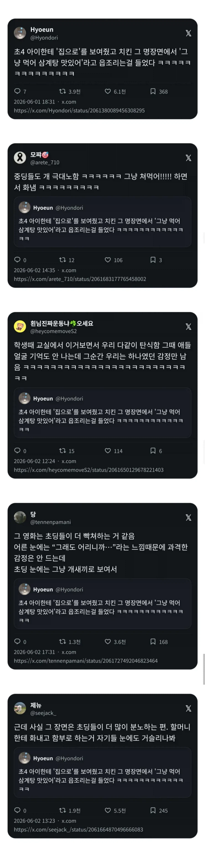Click the @tennenpamani username handle
This screenshot has height=868, width=205.
51,522
